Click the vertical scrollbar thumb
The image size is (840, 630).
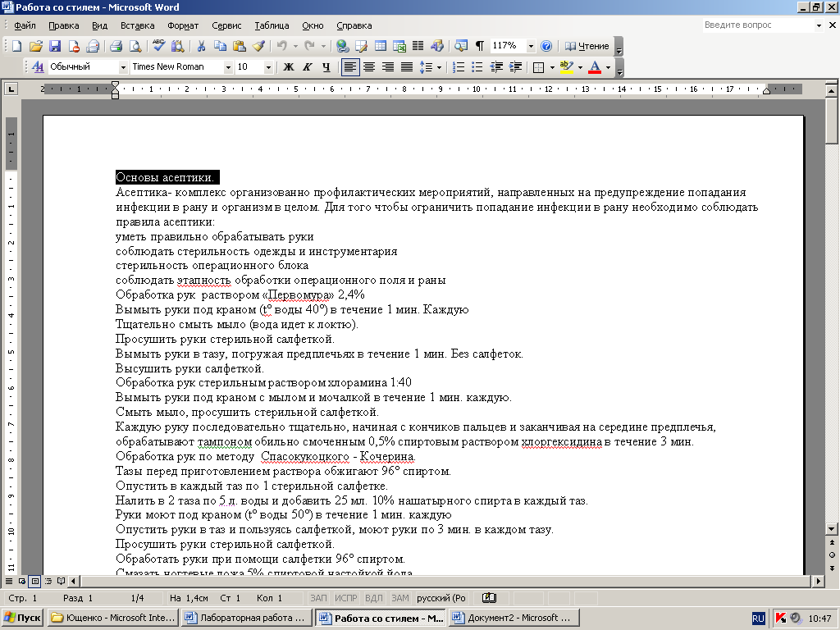(x=832, y=121)
